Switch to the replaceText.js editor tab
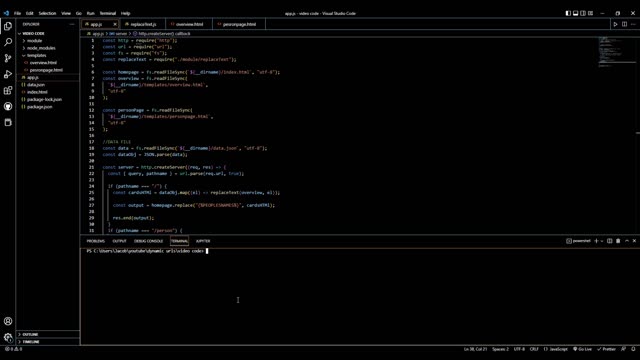 coord(143,24)
